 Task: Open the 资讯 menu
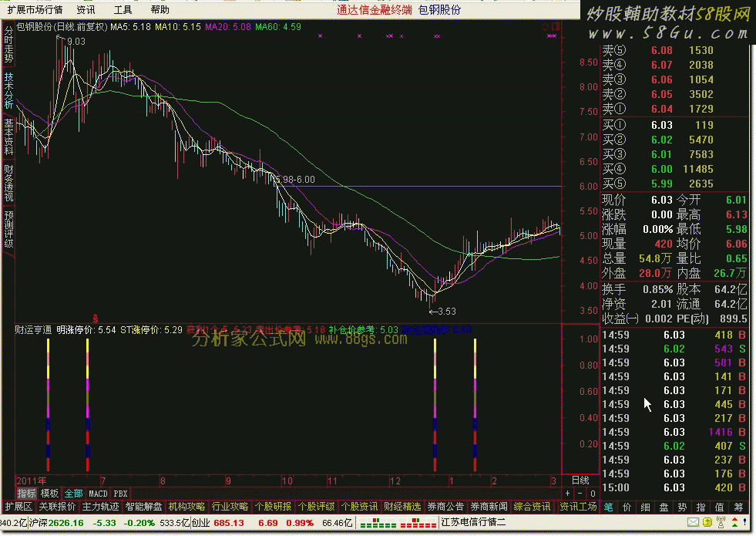coord(86,10)
